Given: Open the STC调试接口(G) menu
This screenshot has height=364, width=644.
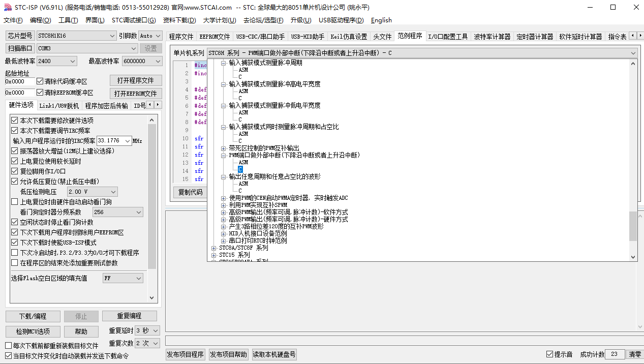Looking at the screenshot, I should [134, 20].
